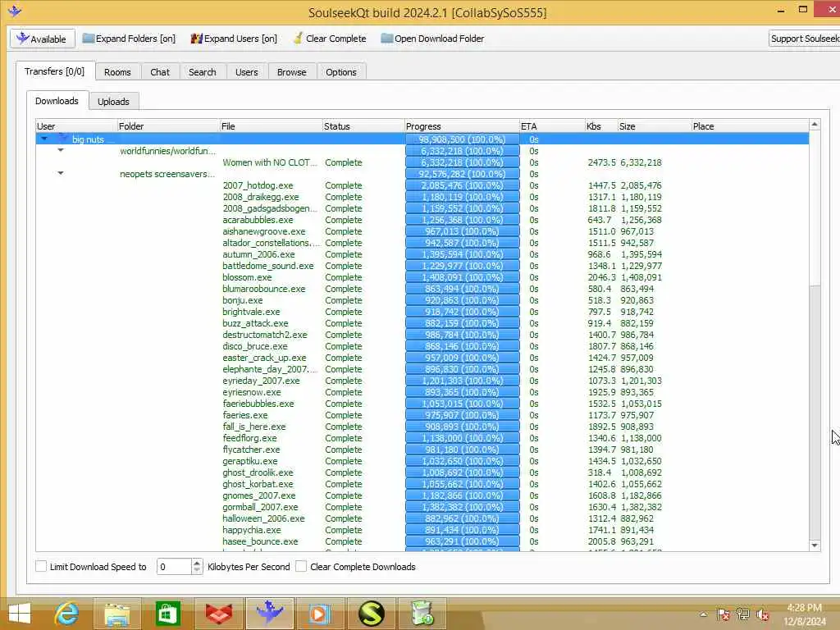Open the Search tab
The height and width of the screenshot is (630, 840).
[202, 72]
